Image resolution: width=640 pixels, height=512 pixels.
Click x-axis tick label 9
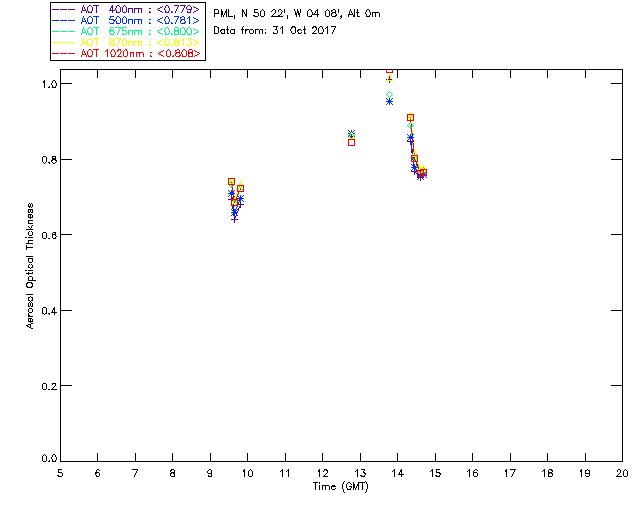point(210,473)
